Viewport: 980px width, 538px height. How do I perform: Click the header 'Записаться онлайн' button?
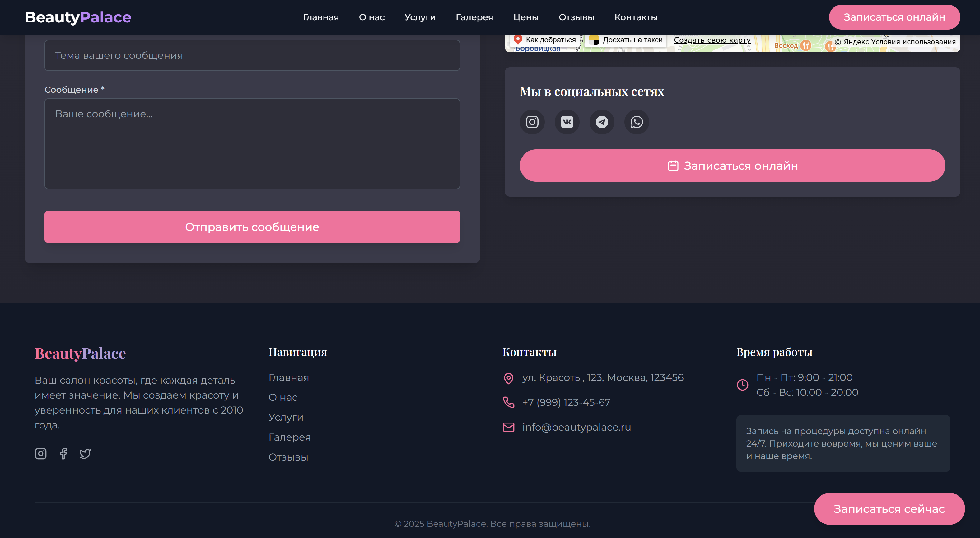click(x=894, y=17)
